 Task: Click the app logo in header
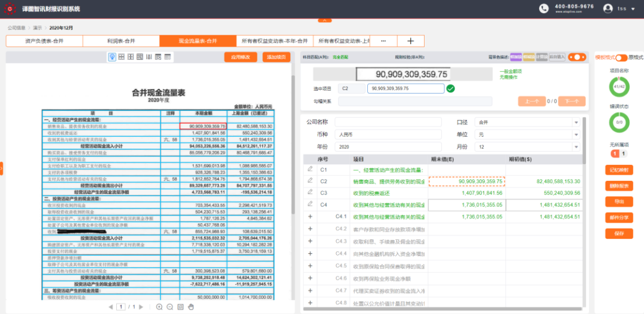(10, 8)
